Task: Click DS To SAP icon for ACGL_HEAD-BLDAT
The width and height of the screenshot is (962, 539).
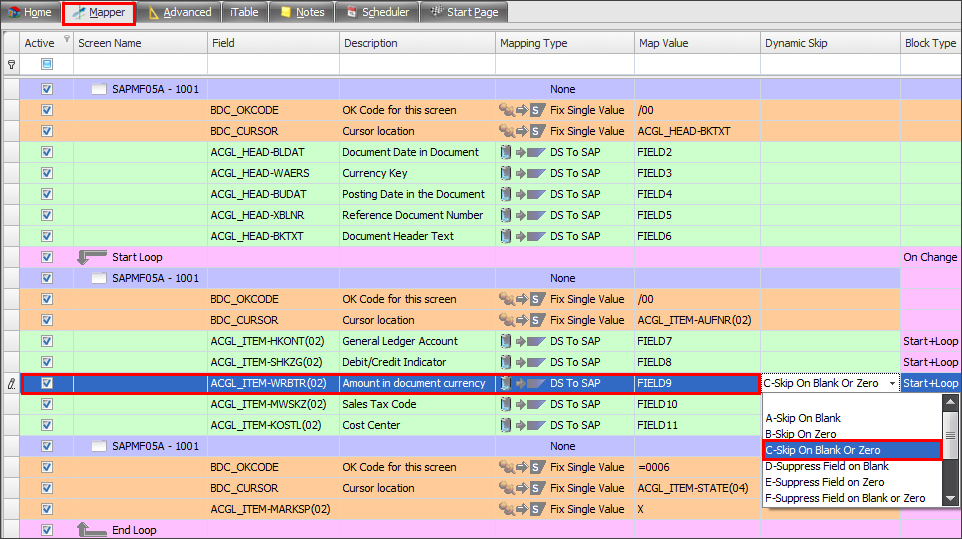Action: [522, 152]
